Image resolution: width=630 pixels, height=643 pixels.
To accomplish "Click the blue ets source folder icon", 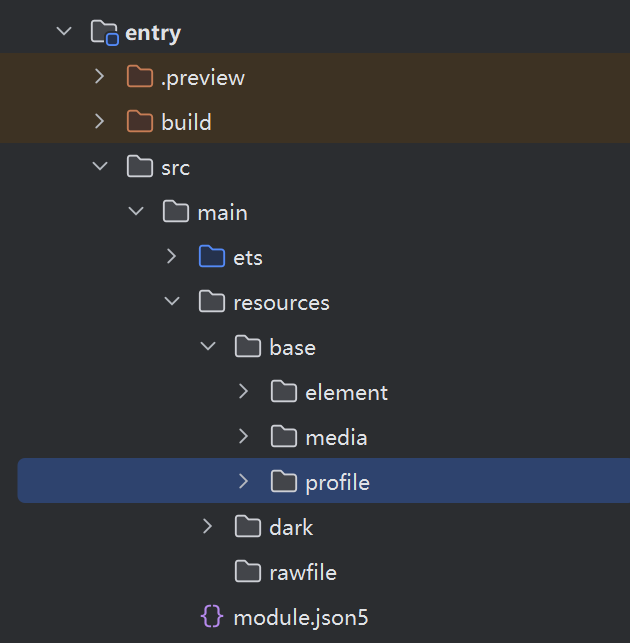I will coord(212,257).
